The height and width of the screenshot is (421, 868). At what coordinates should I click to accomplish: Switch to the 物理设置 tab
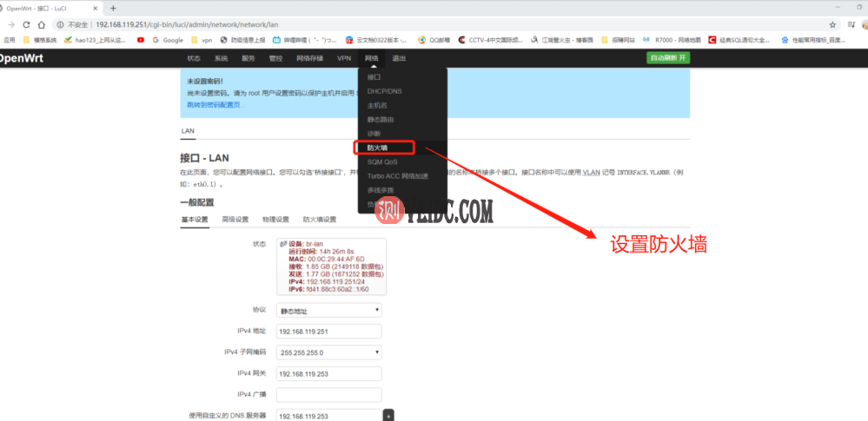click(275, 220)
